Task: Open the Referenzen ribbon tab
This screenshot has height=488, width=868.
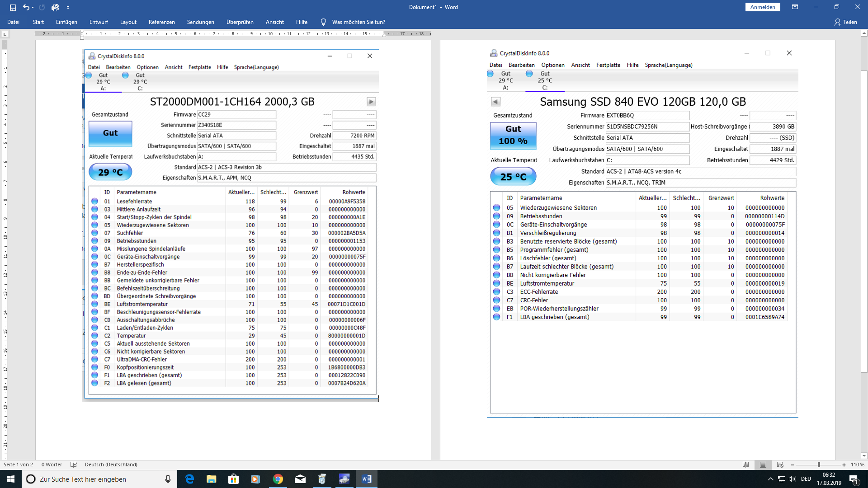Action: pyautogui.click(x=161, y=22)
